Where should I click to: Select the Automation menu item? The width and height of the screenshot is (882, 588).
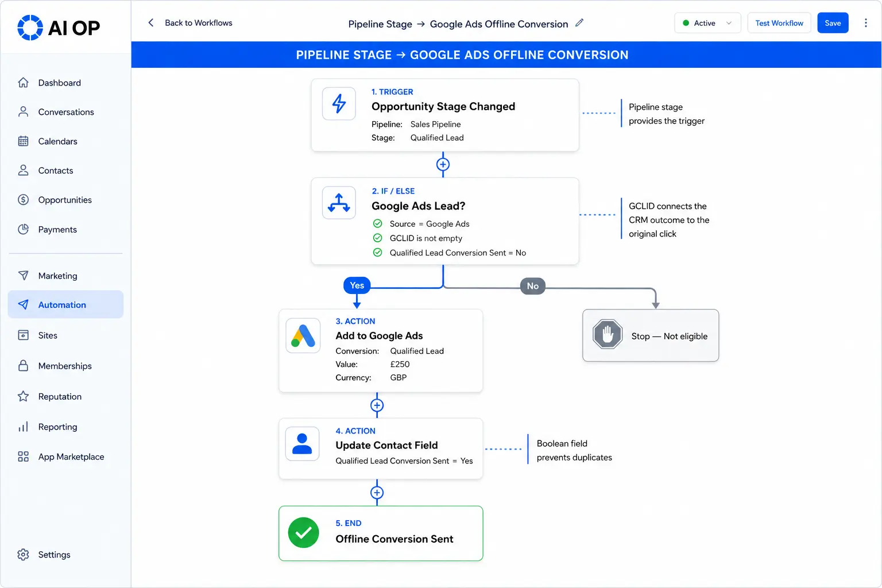(x=65, y=304)
